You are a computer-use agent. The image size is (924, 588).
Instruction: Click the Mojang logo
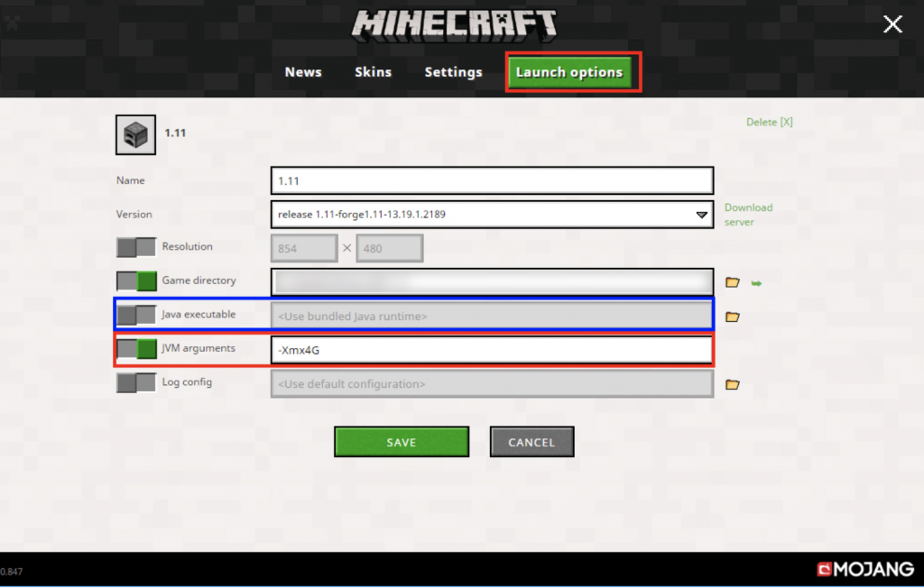click(x=865, y=569)
